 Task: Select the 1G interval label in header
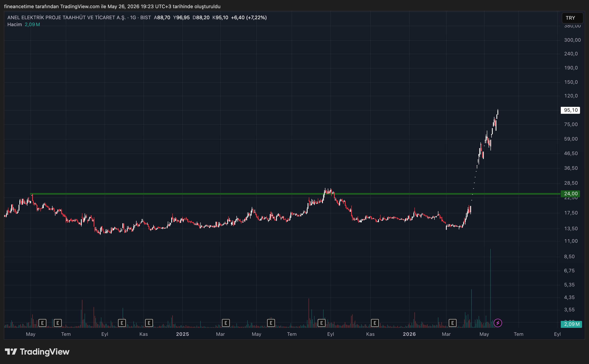[133, 17]
